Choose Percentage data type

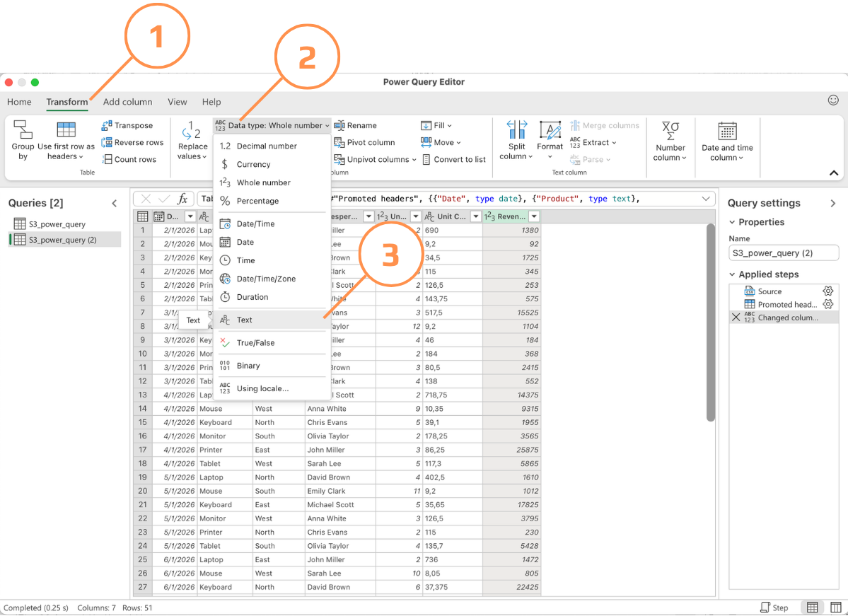[272, 201]
